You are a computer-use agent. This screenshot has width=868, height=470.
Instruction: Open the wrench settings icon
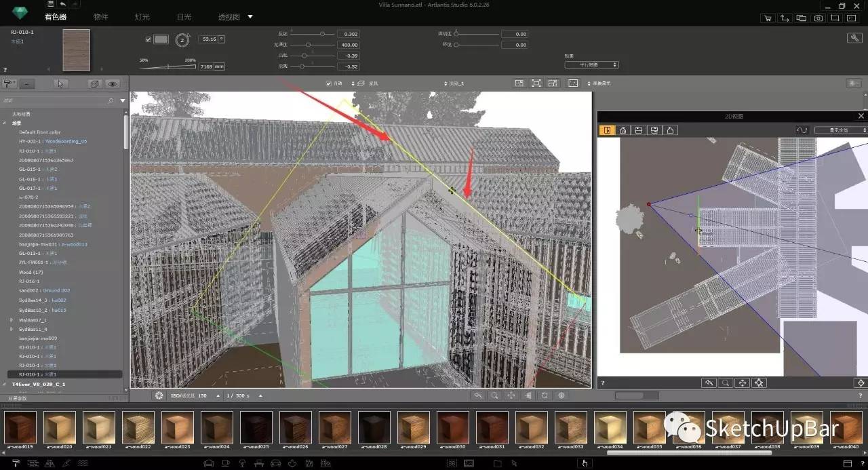point(854,38)
